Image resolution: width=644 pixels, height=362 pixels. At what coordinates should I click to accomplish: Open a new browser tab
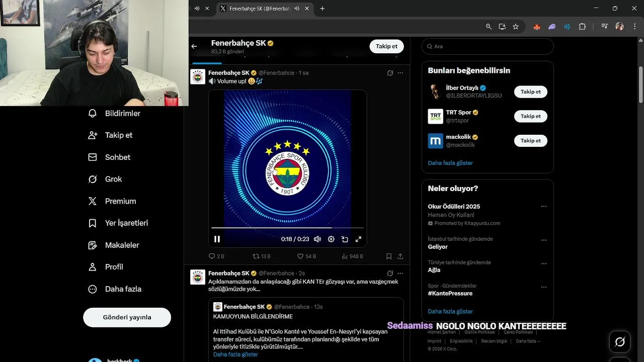[x=323, y=9]
